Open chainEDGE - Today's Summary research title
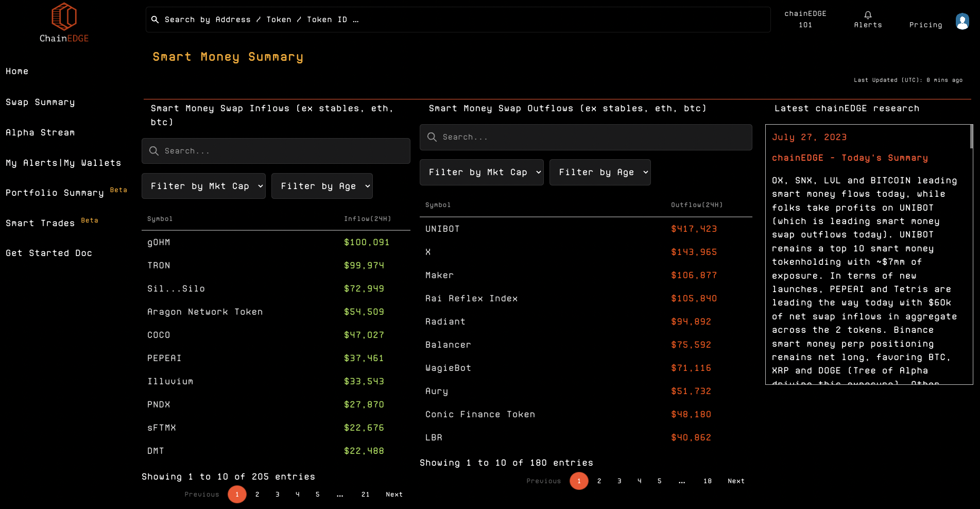 pyautogui.click(x=850, y=158)
